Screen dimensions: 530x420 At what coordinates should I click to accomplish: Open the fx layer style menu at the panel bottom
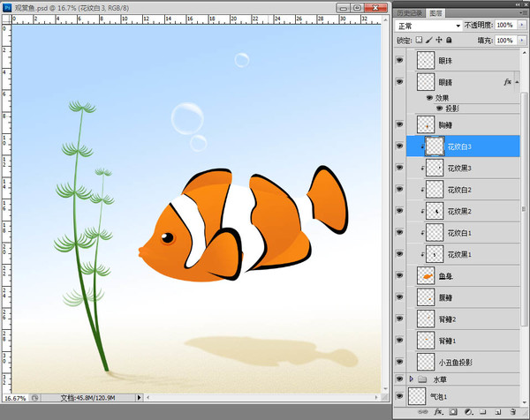438,412
